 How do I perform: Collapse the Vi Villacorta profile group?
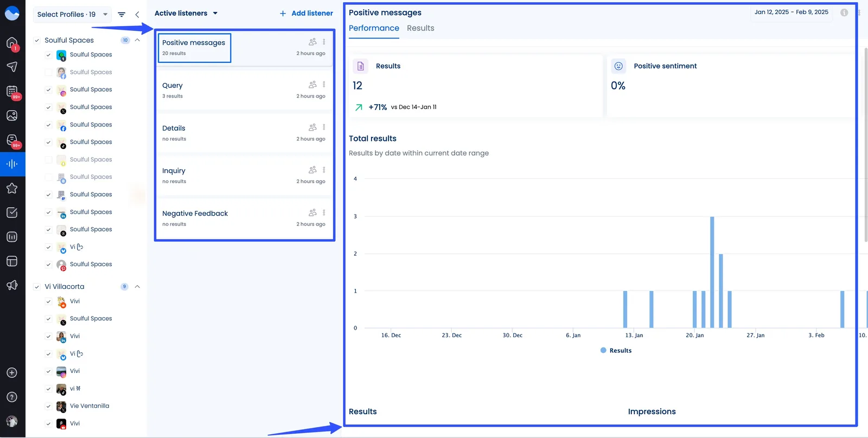137,287
